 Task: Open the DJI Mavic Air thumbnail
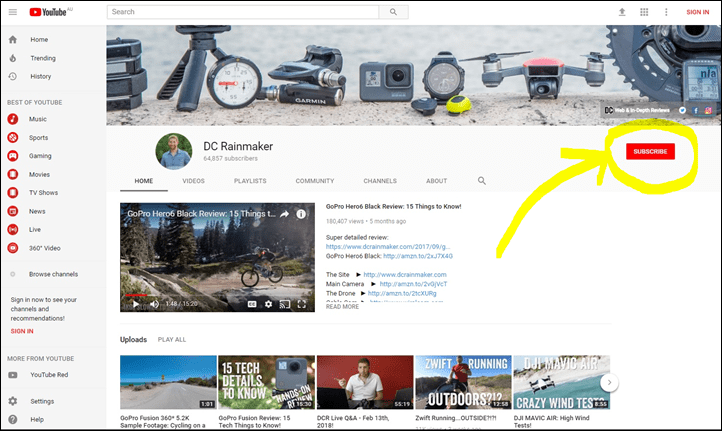coord(561,382)
